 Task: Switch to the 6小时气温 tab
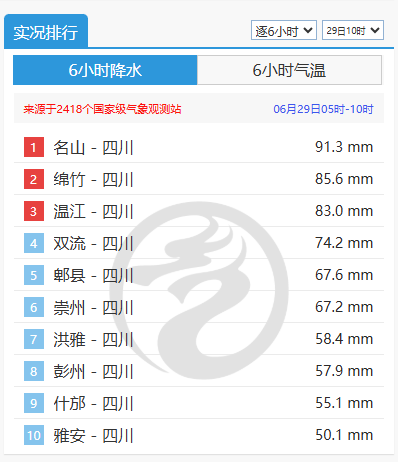[x=289, y=70]
